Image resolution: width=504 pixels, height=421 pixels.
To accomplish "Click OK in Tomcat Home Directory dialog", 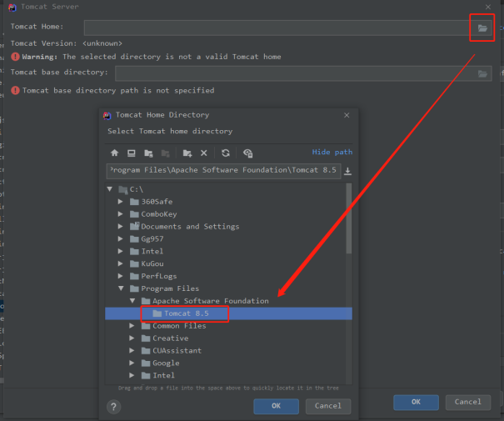I will pyautogui.click(x=276, y=406).
